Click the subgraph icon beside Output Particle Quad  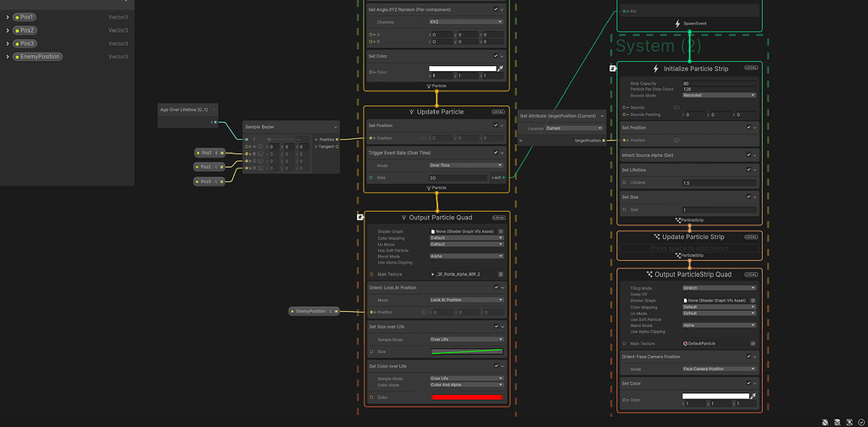(359, 218)
